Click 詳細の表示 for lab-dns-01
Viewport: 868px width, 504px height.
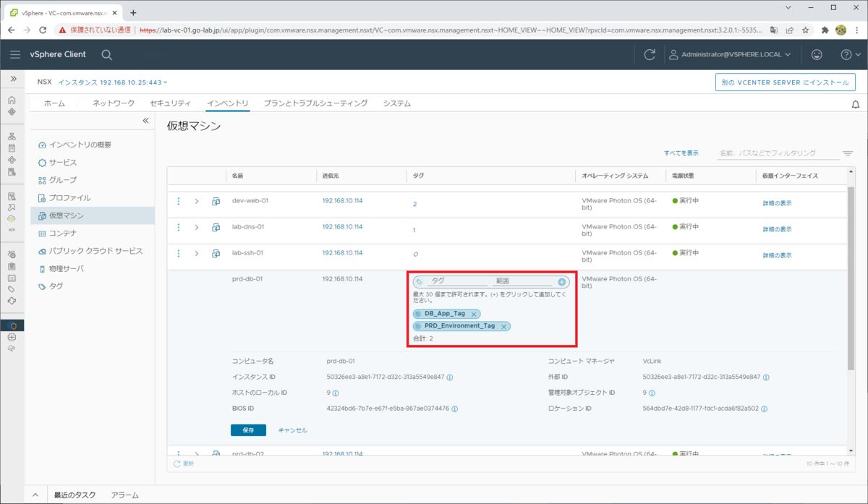pos(778,229)
